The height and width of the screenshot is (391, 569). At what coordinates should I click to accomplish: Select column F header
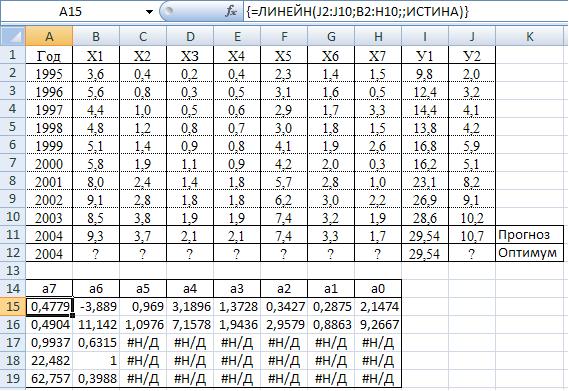(x=284, y=36)
